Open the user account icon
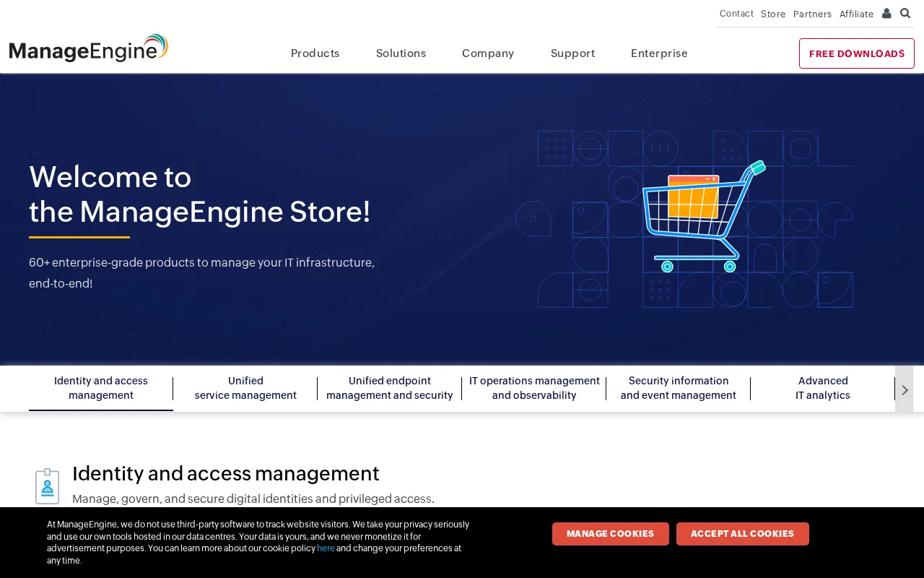This screenshot has height=578, width=924. point(886,14)
